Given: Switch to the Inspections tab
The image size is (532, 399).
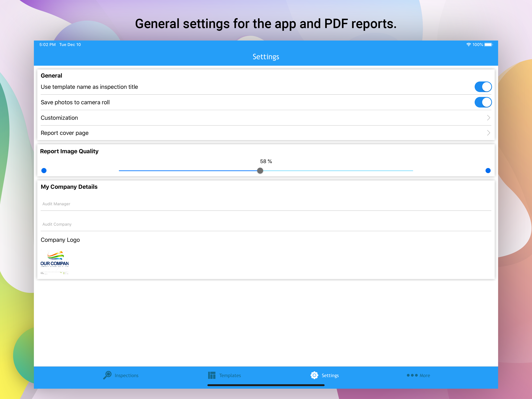Looking at the screenshot, I should pyautogui.click(x=127, y=375).
